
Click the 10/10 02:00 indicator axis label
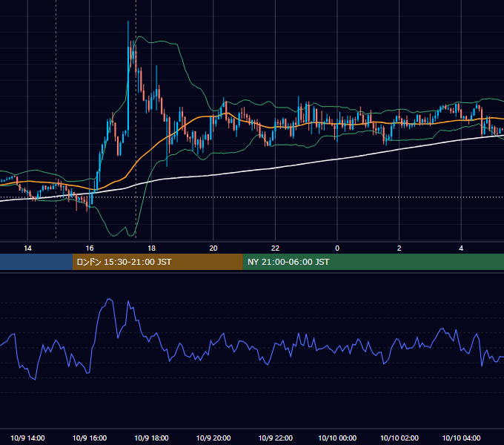tap(399, 438)
